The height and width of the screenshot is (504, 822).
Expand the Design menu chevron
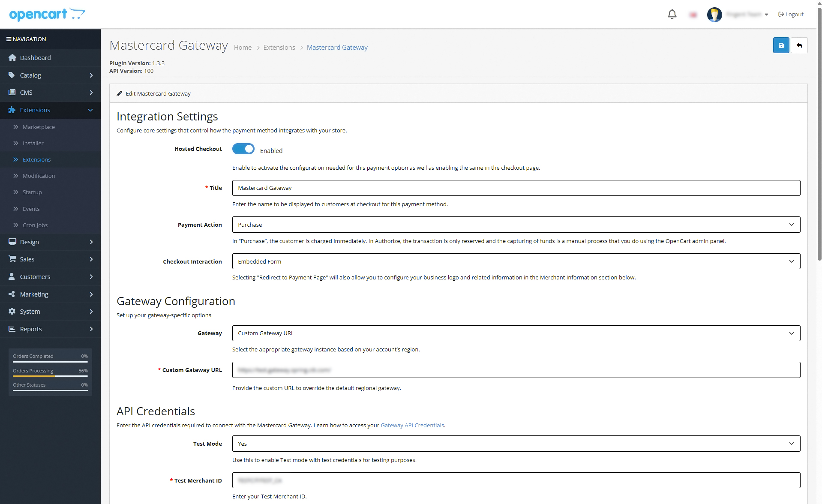pos(91,242)
